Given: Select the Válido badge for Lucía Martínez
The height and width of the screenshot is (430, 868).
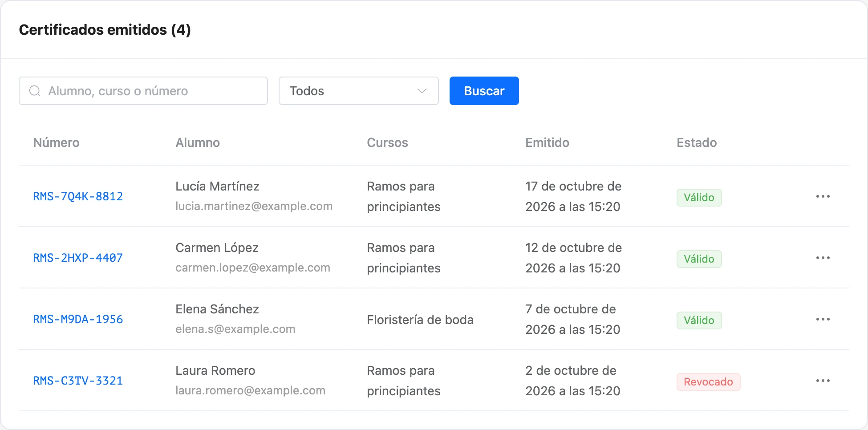Looking at the screenshot, I should [699, 198].
